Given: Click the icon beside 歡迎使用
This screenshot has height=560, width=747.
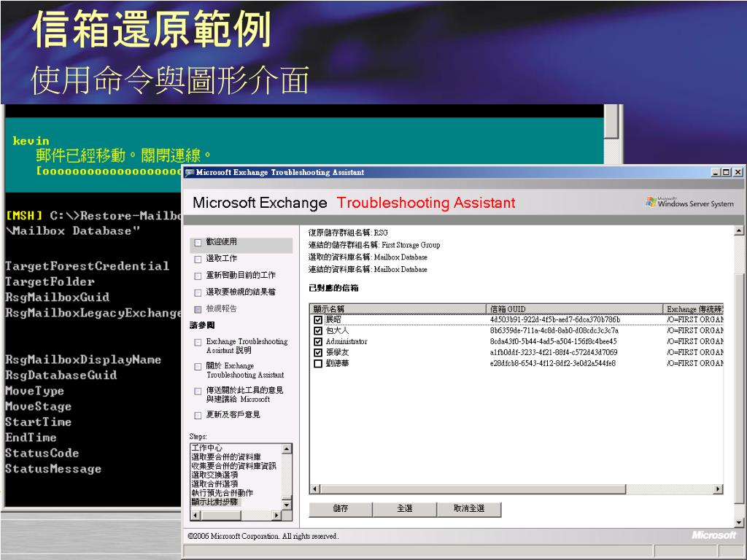Looking at the screenshot, I should pyautogui.click(x=198, y=243).
